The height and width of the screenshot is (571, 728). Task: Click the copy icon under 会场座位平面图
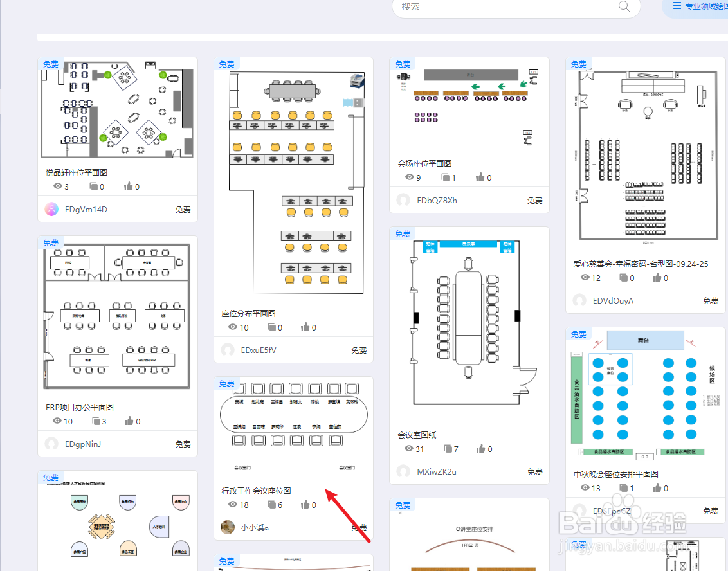pos(446,177)
